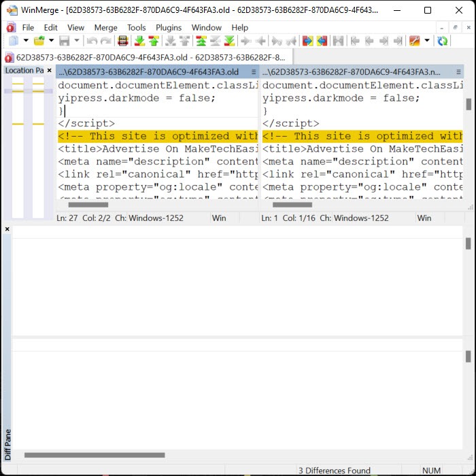Click lower Diff Pane vertical scrollbar thumb
Viewport: 476px width, 476px height.
(468, 356)
